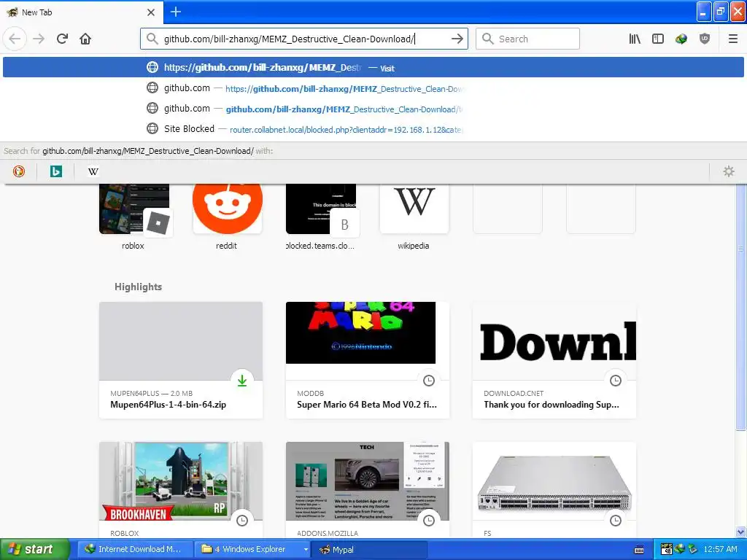Click the Highlights section heading
Viewport: 747px width, 560px height.
[x=138, y=287]
